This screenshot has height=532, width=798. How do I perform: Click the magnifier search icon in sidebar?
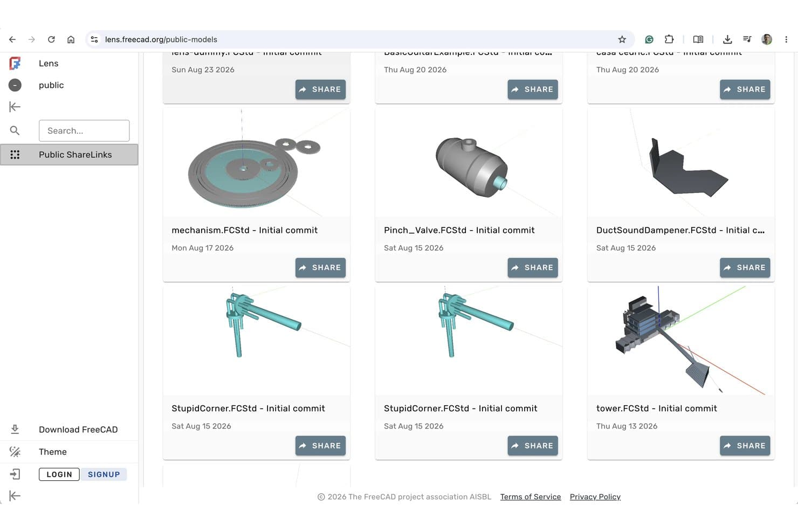15,130
